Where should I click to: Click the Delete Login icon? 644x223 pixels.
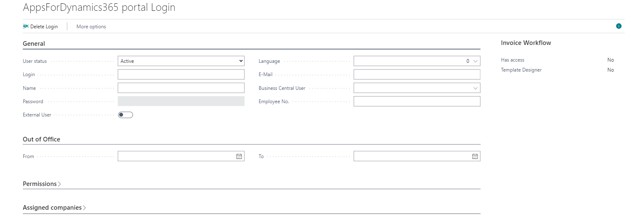26,26
